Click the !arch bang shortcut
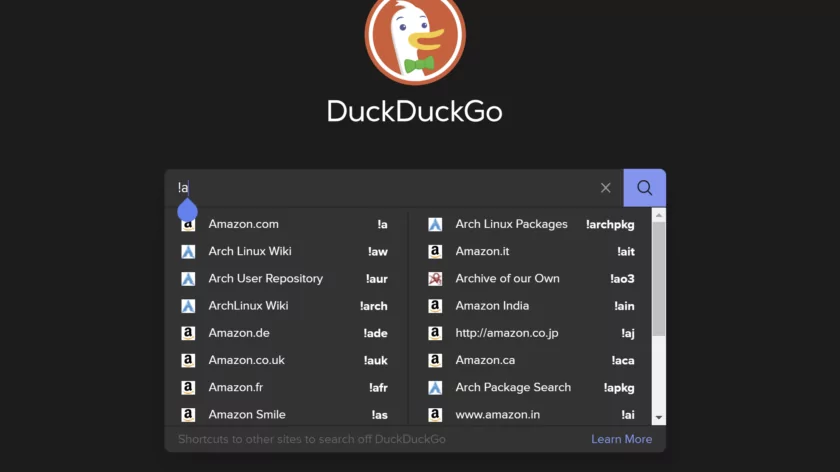840x472 pixels. [373, 306]
